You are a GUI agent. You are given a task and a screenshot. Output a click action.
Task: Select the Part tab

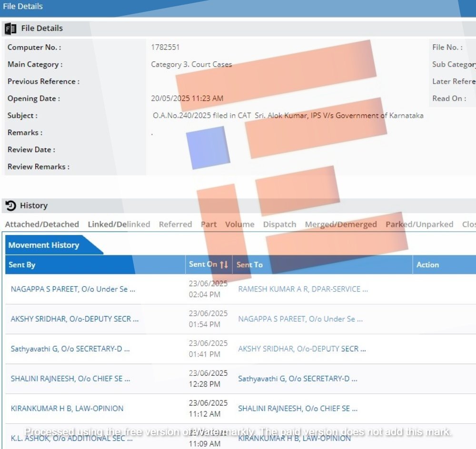tap(208, 224)
